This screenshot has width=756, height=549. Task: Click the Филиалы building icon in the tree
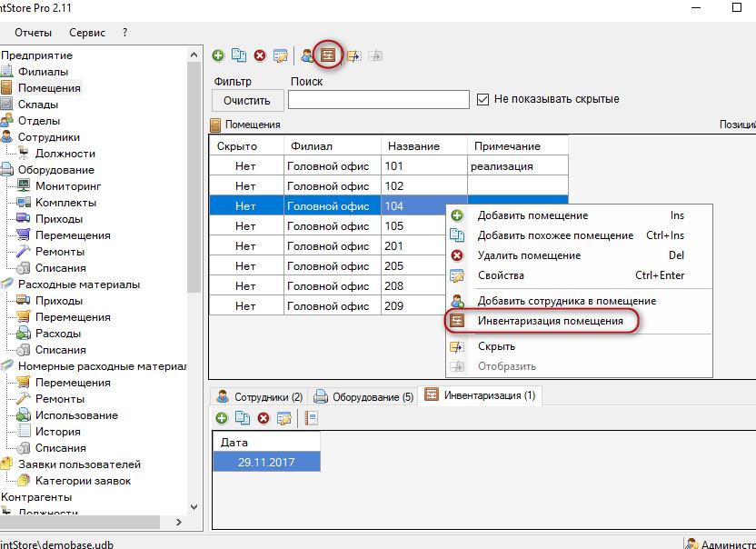point(6,72)
